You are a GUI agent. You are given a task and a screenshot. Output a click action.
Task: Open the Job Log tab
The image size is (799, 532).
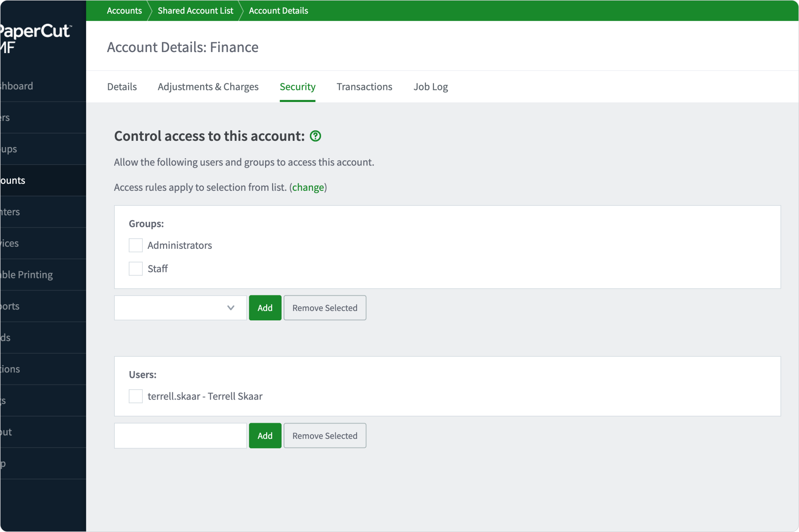[x=430, y=87]
